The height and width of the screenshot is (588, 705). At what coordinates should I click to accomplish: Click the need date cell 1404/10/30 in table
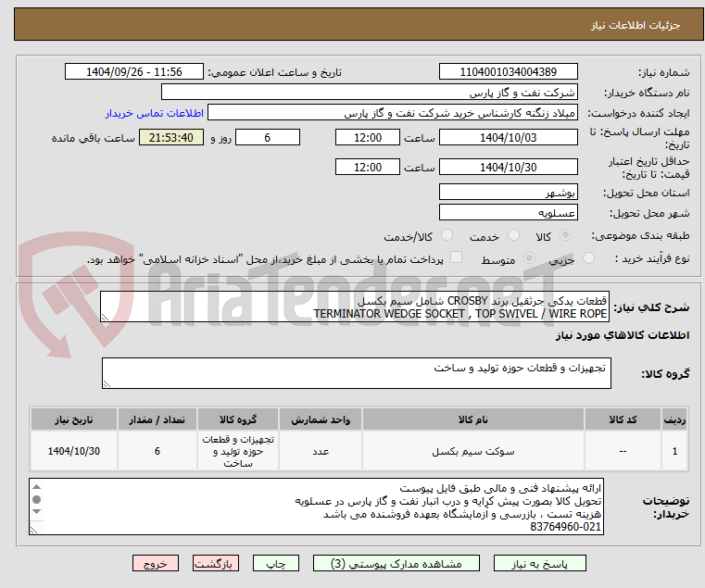coord(74,451)
